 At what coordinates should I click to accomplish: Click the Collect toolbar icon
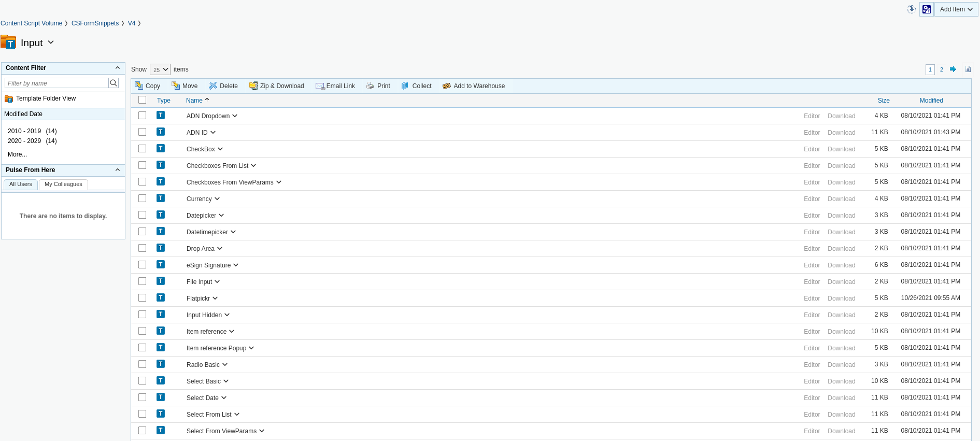(405, 86)
